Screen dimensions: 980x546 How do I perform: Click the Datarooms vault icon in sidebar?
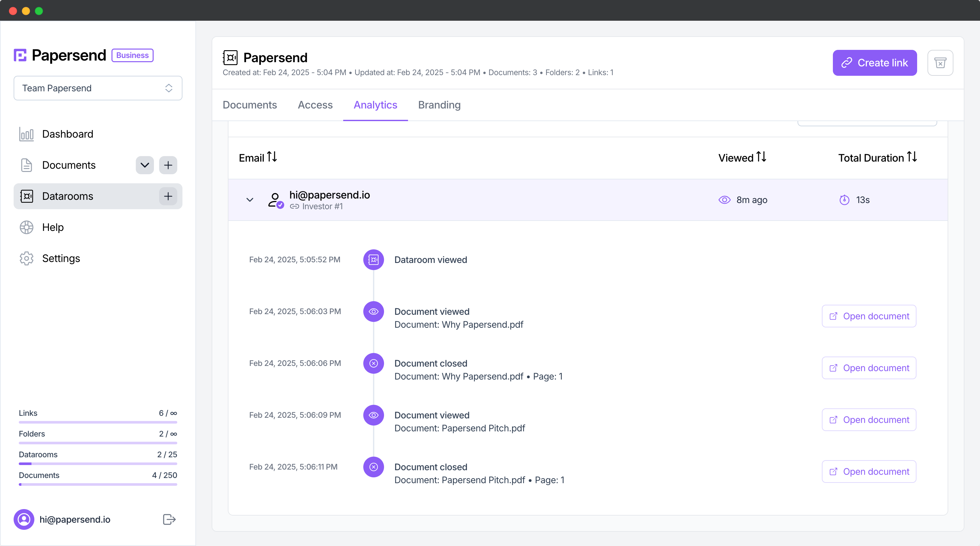point(26,196)
